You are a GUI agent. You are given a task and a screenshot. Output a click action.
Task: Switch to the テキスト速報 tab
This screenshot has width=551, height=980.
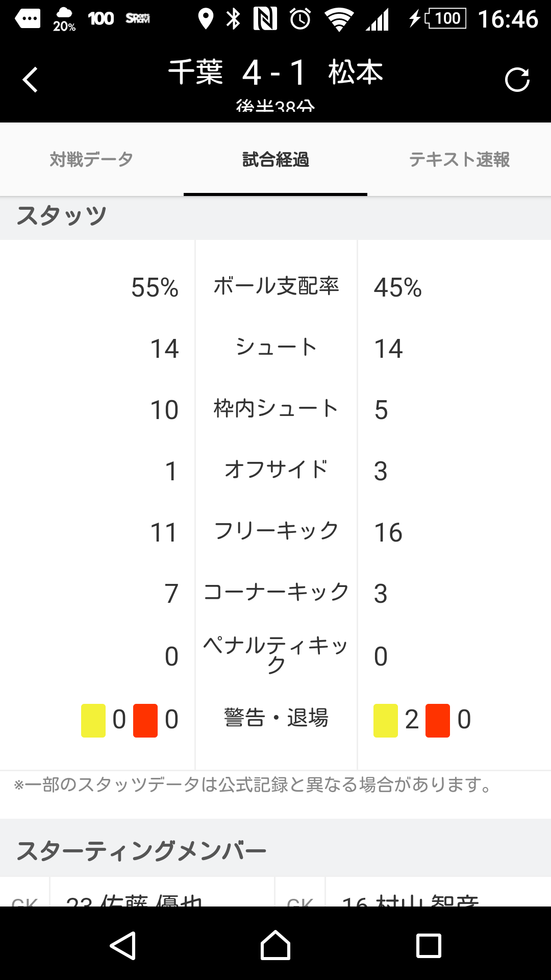(459, 159)
